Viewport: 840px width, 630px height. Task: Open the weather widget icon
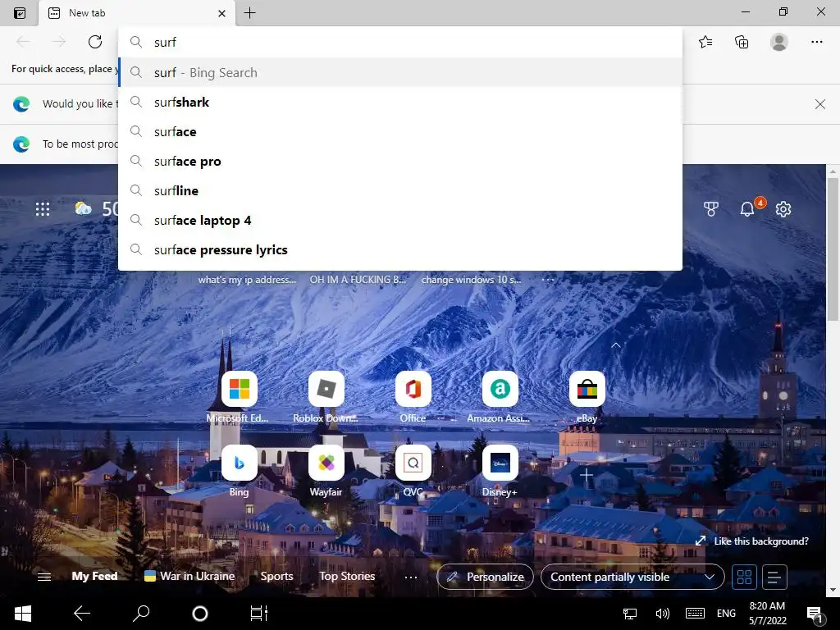(x=83, y=208)
